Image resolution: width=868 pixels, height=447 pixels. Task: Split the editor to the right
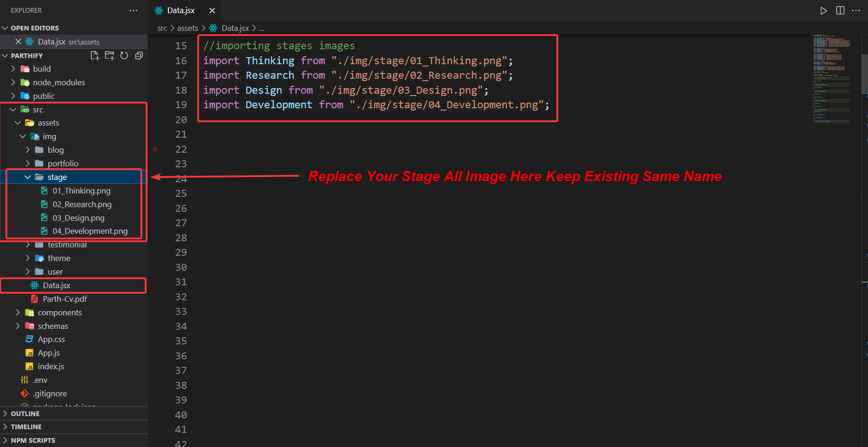pyautogui.click(x=840, y=10)
